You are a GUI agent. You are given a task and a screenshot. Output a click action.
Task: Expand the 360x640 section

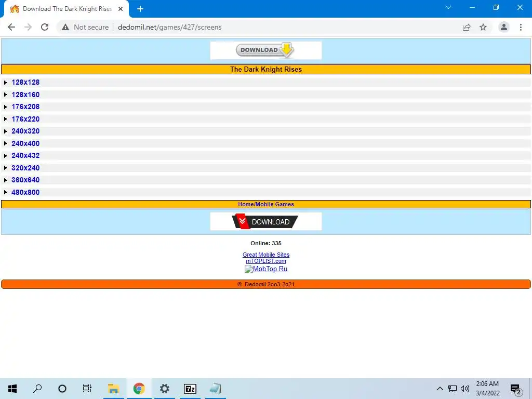[25, 180]
